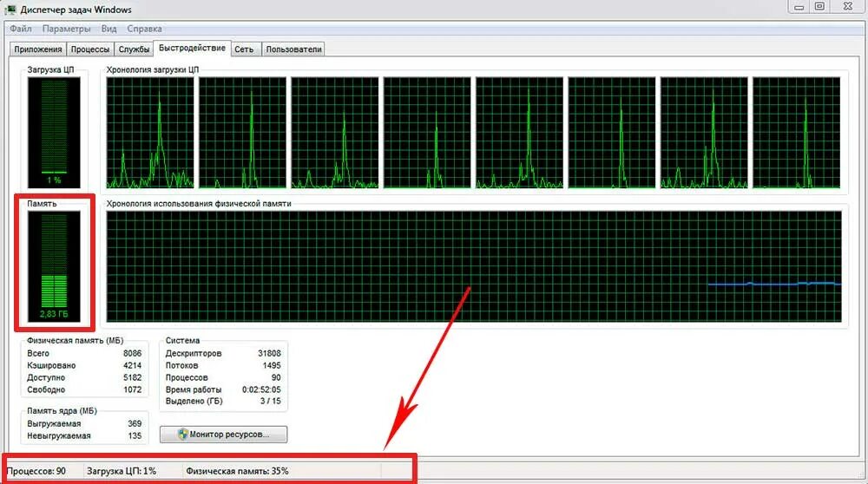868x484 pixels.
Task: Click the Потоков value 1495
Action: click(272, 365)
